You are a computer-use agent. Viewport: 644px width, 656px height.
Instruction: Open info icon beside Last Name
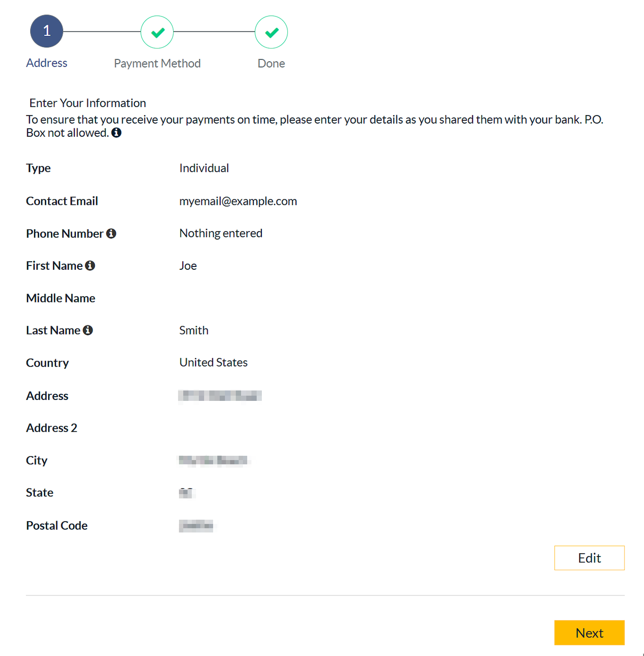[88, 330]
